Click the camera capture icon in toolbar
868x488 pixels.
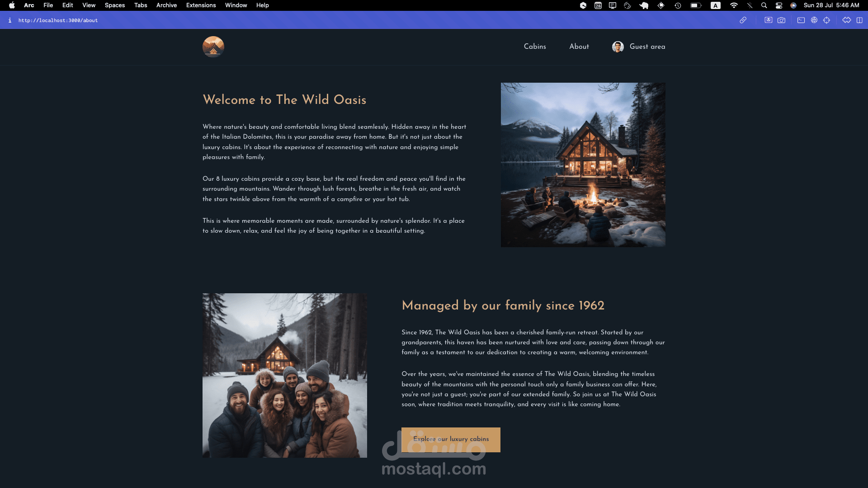(781, 20)
